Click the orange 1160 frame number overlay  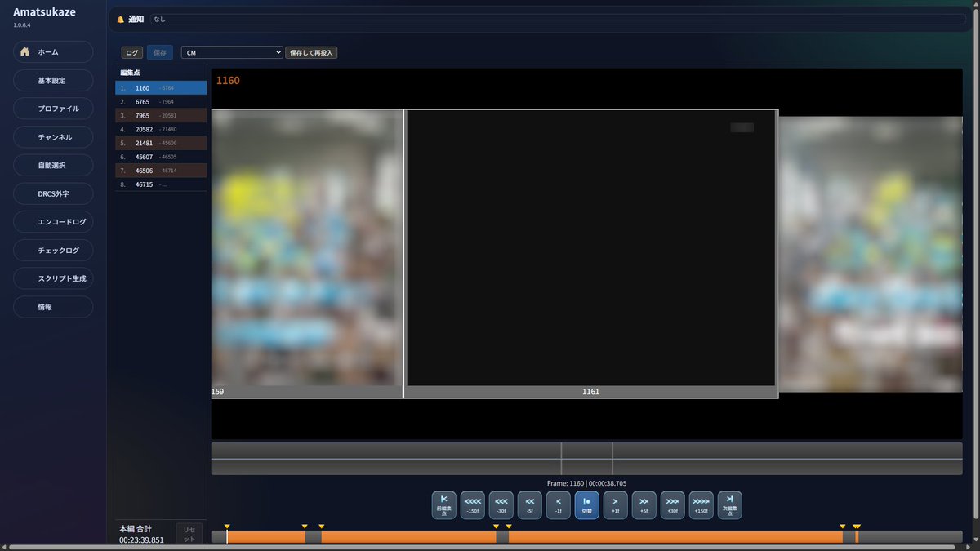point(228,81)
